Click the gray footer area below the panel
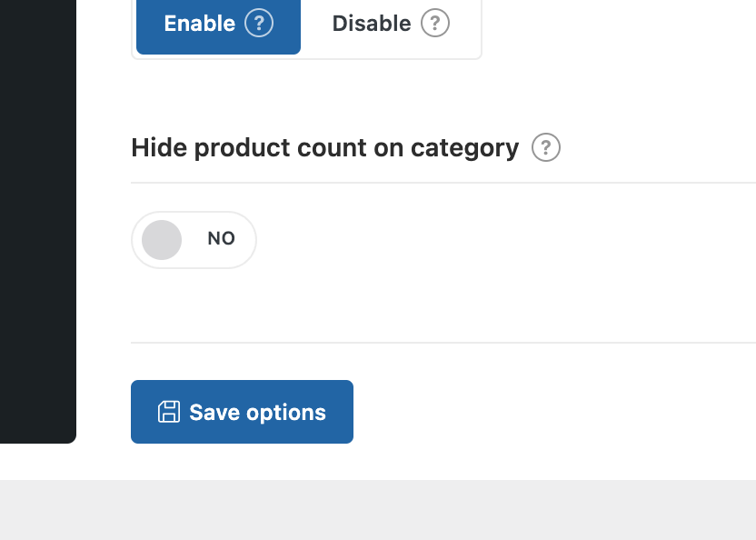Image resolution: width=756 pixels, height=540 pixels. (378, 511)
